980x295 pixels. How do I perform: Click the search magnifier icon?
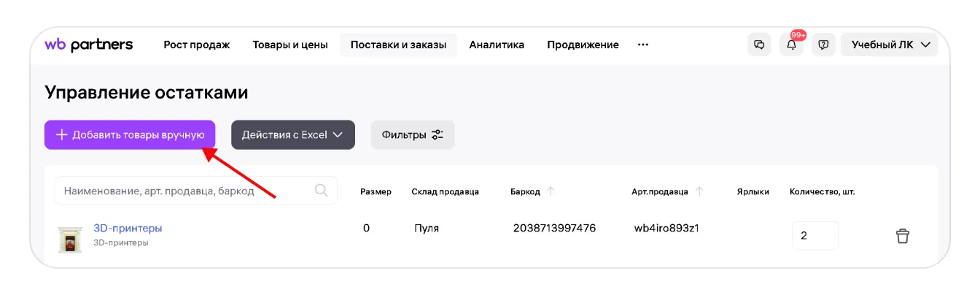click(321, 191)
